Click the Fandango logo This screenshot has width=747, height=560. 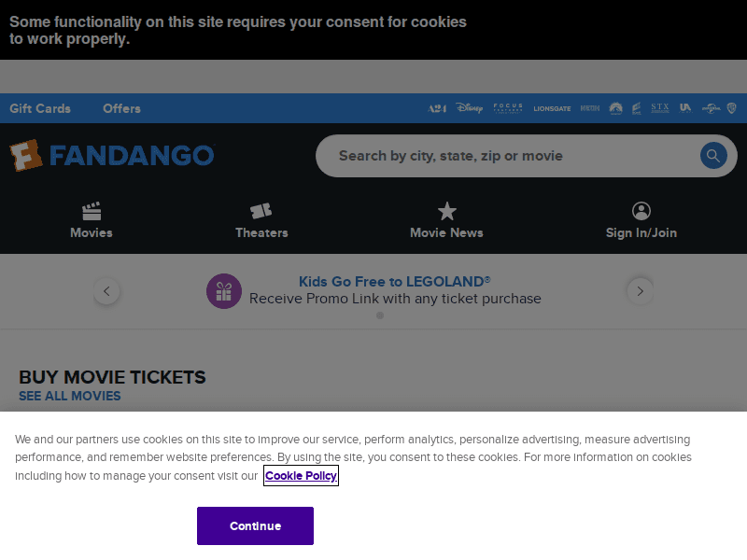tap(112, 155)
